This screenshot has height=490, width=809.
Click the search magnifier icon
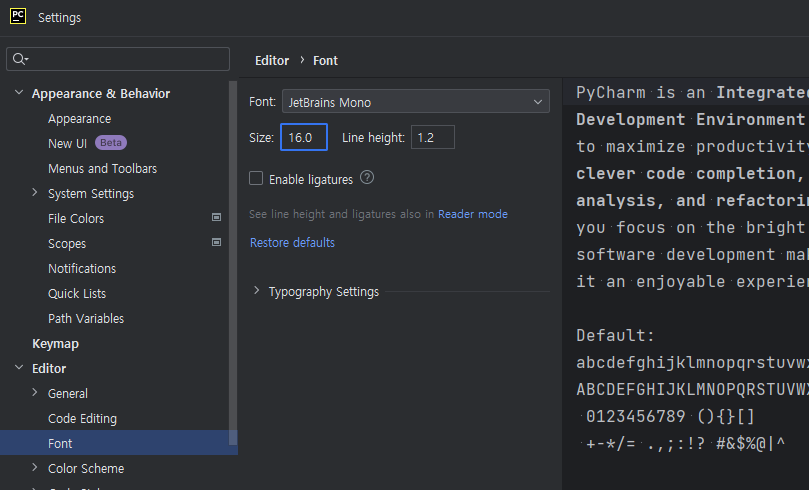19,60
